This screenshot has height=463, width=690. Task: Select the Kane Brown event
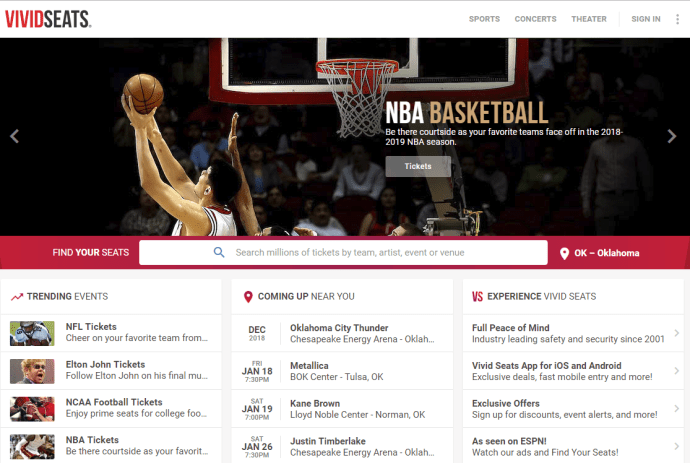[x=342, y=409]
